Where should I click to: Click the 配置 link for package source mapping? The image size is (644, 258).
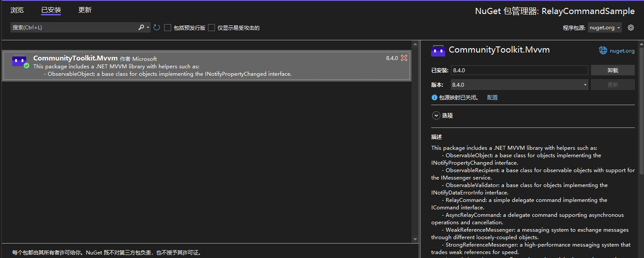coord(492,97)
